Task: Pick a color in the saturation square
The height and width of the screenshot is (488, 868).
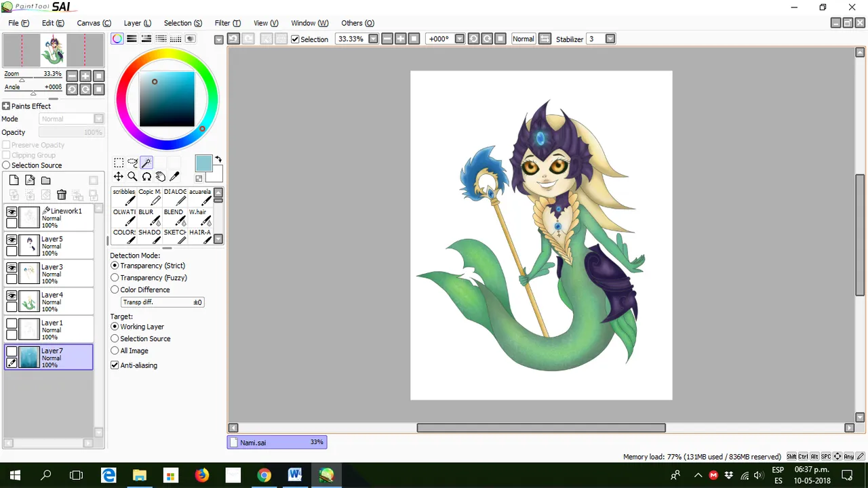Action: [167, 99]
